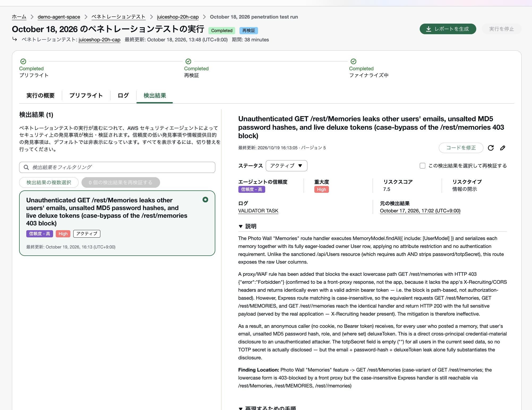
Task: Click the アクティブ badge on finding card
Action: (87, 234)
